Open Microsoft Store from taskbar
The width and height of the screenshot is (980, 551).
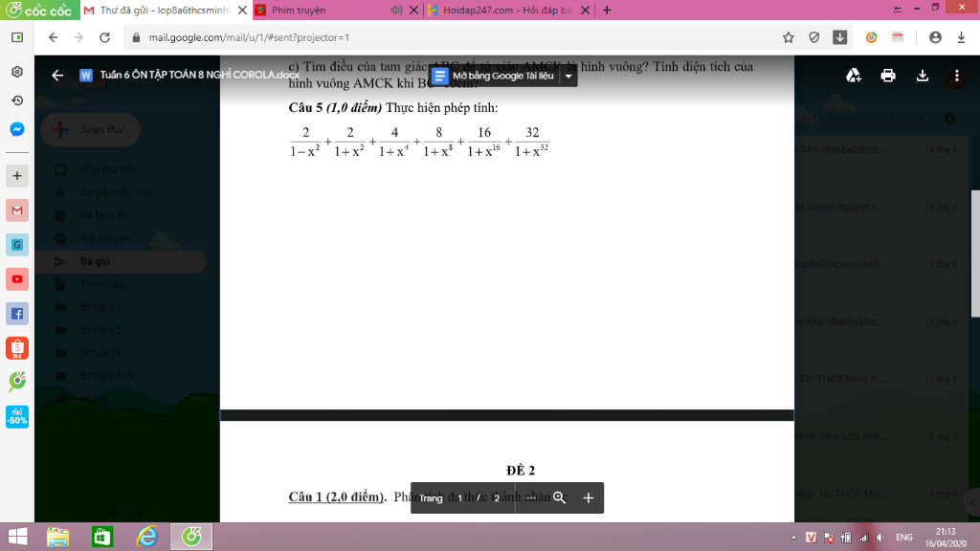click(102, 537)
